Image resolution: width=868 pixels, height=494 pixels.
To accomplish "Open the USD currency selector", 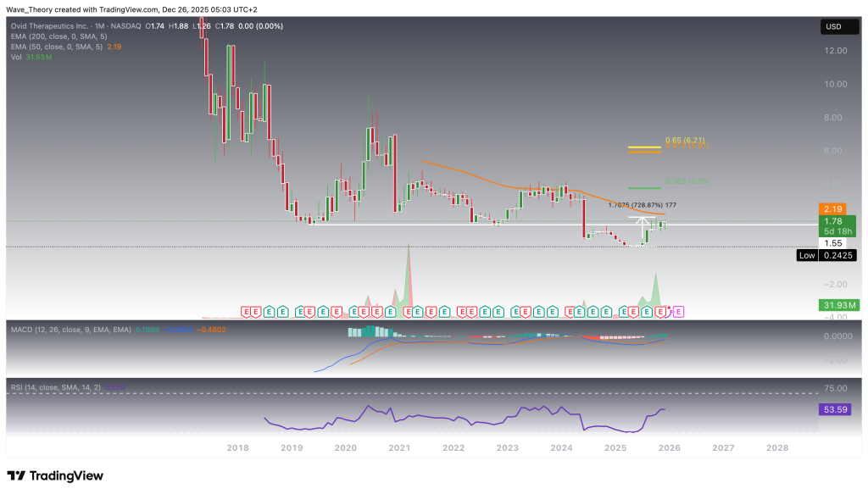I will click(834, 27).
